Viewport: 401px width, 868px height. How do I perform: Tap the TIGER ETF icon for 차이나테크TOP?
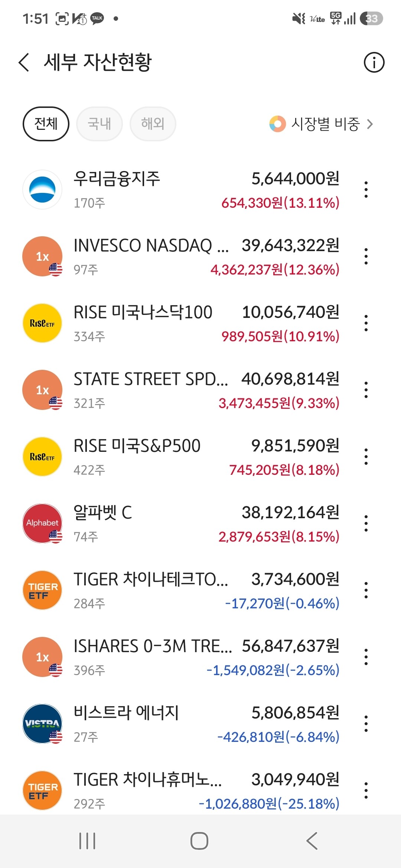tap(42, 590)
